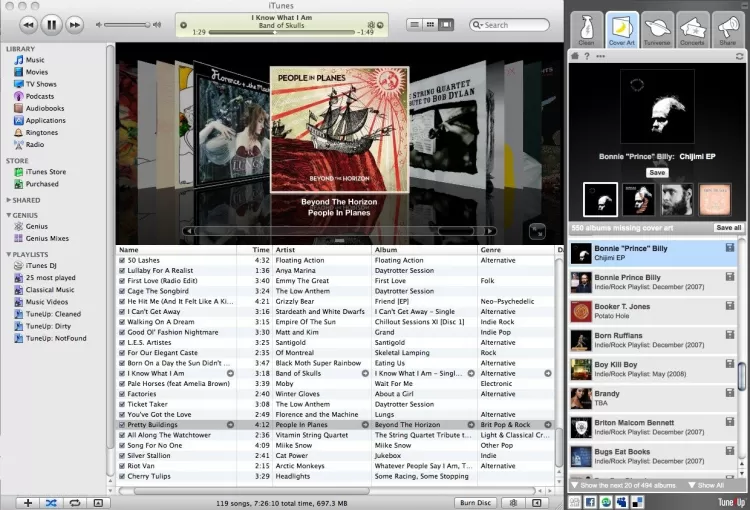Uncheck the Factories song checkbox

[122, 394]
